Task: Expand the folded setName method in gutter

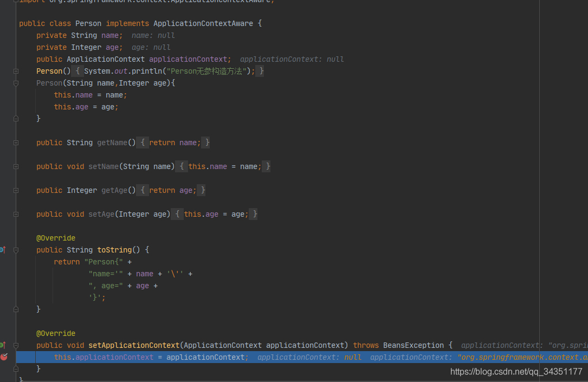Action: [x=16, y=166]
